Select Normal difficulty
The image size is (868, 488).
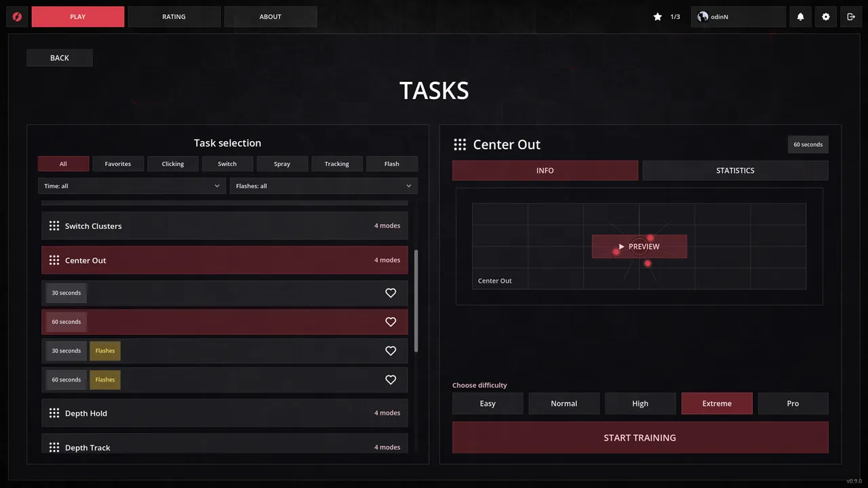[564, 403]
